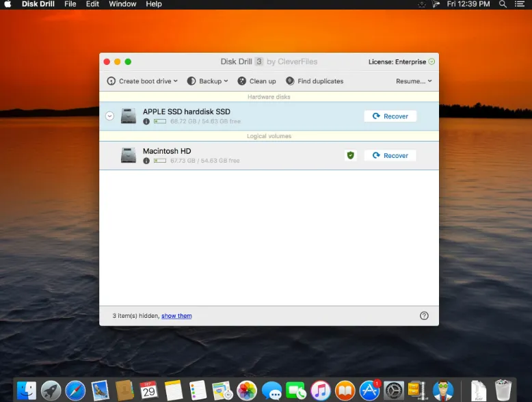Open Messages from the Dock

click(x=271, y=390)
